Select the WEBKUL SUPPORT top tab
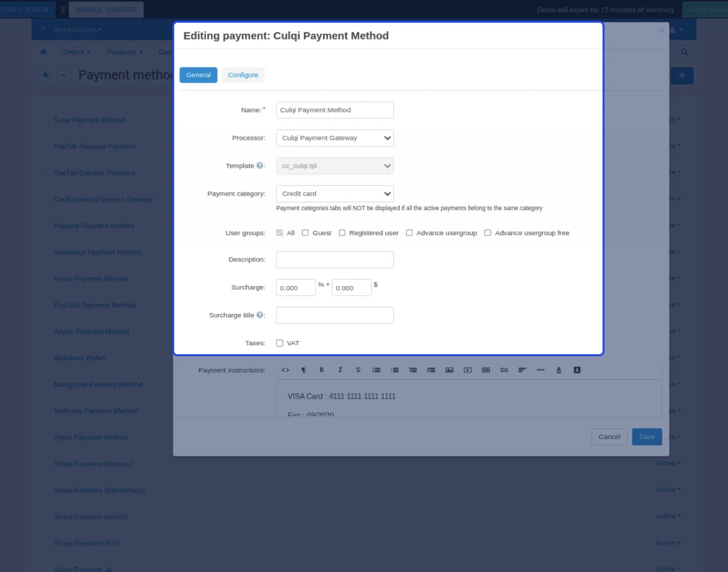Image resolution: width=728 pixels, height=572 pixels. 106,10
